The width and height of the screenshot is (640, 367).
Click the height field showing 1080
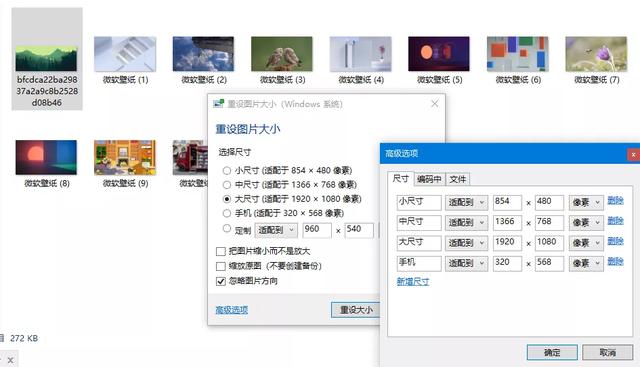(x=549, y=243)
